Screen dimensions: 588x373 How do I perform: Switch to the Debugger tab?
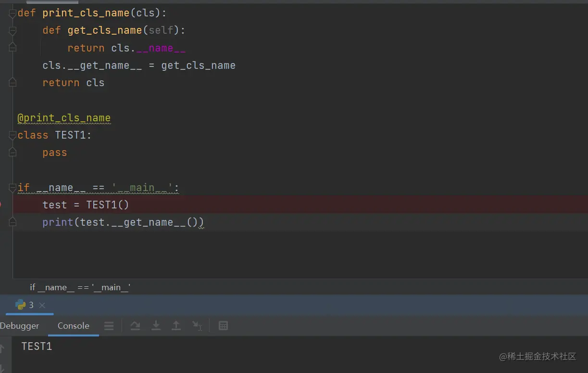[x=19, y=326]
